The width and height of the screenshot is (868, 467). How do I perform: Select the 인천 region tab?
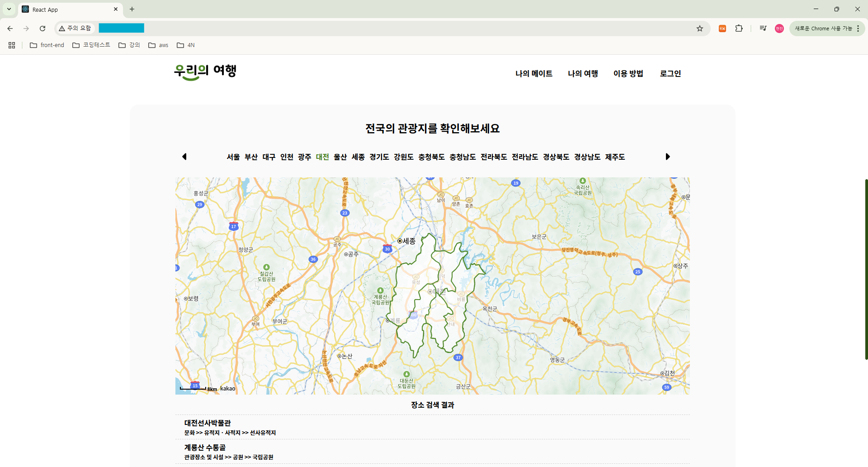point(287,157)
